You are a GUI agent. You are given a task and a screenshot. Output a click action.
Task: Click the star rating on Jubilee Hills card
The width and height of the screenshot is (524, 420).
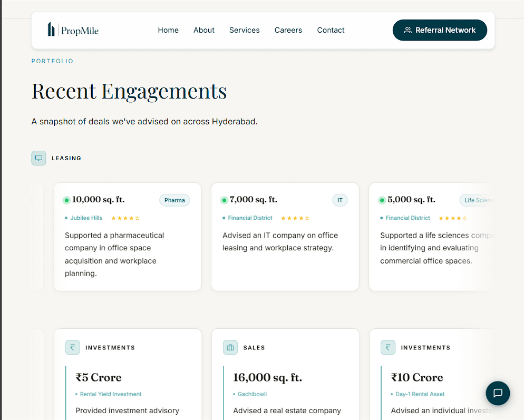tap(125, 218)
